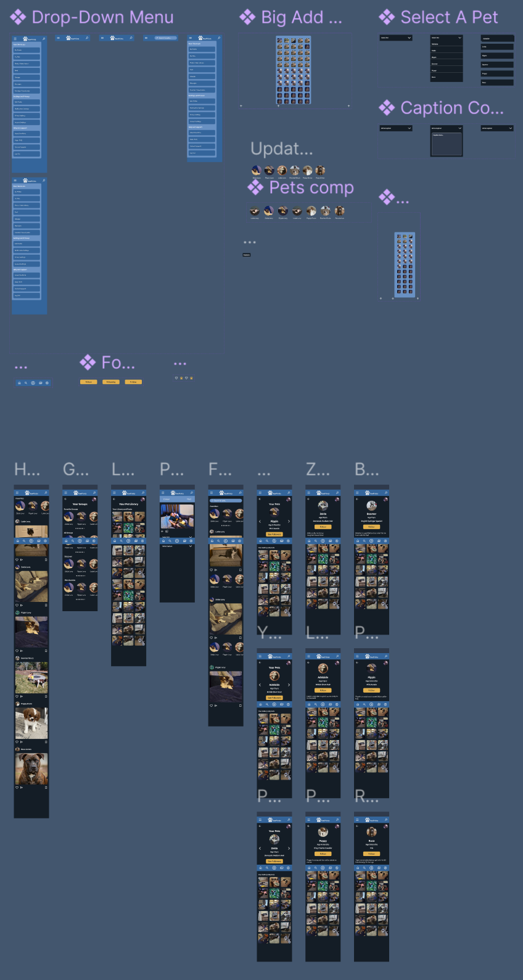This screenshot has height=980, width=523.
Task: Click in the search field in the Drop-Down Menu header variant
Action: click(165, 38)
